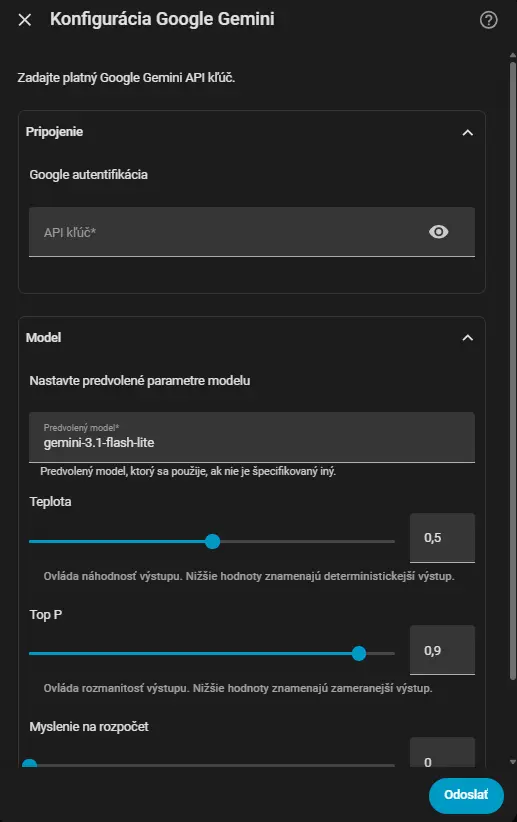Click the Top P slider handle
Viewport: 517px width, 822px height.
click(359, 653)
